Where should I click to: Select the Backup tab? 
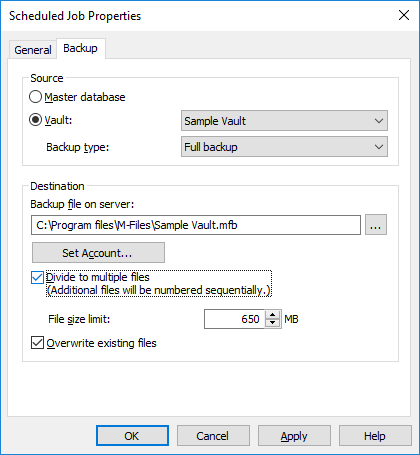(81, 48)
